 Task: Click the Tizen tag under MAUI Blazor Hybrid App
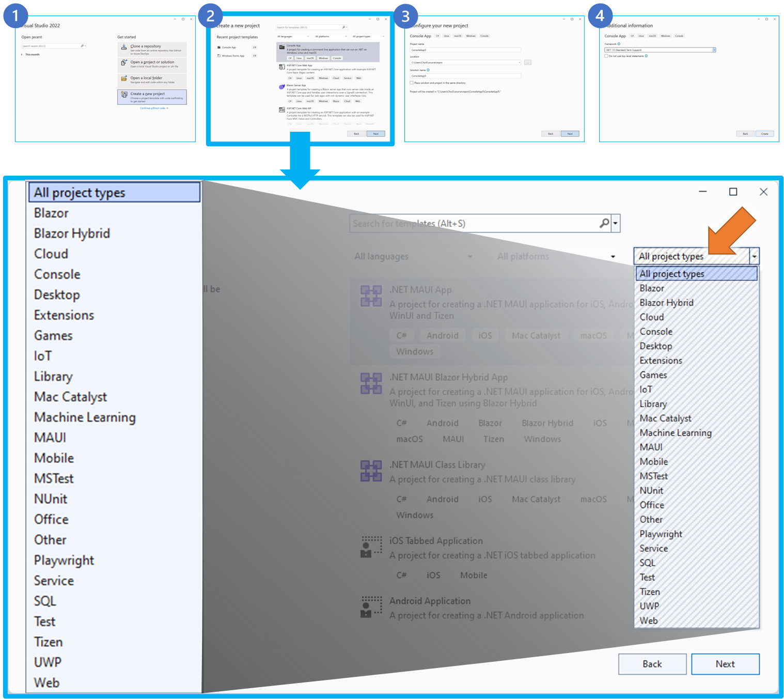494,439
